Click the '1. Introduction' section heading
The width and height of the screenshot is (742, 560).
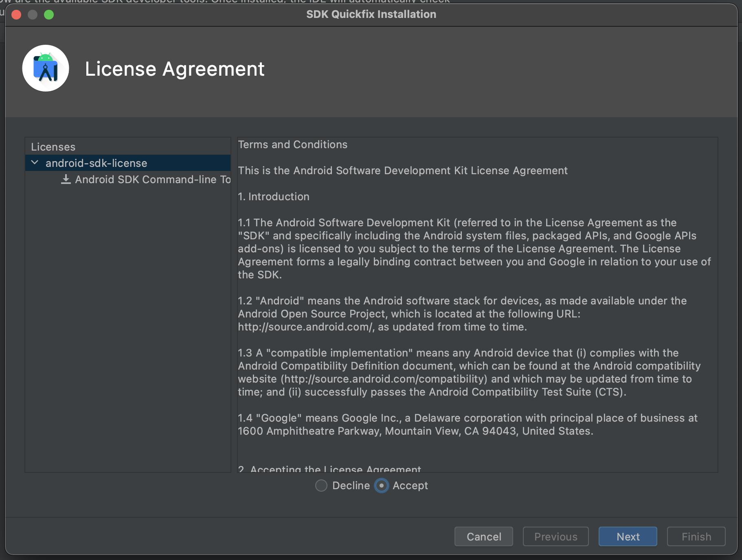pos(274,197)
